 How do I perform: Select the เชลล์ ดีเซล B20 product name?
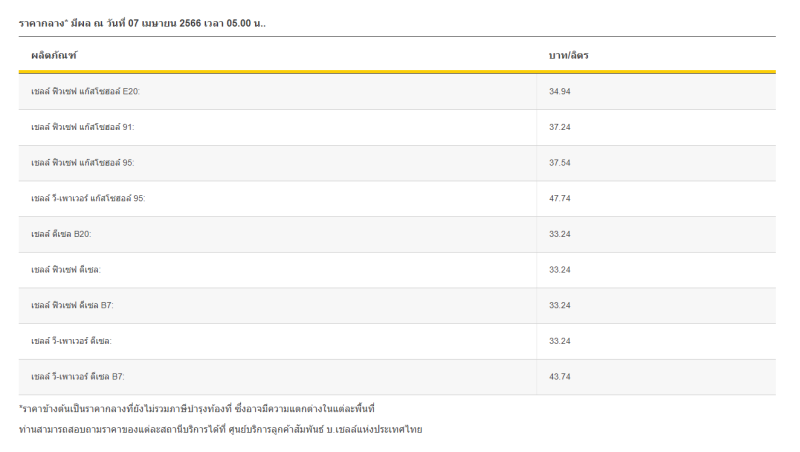pyautogui.click(x=61, y=234)
